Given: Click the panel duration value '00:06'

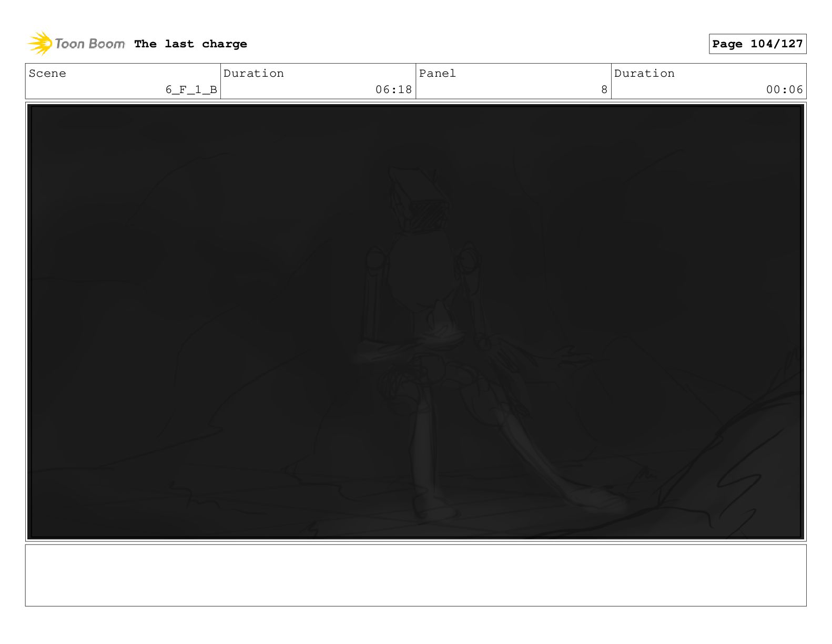Looking at the screenshot, I should [x=784, y=90].
